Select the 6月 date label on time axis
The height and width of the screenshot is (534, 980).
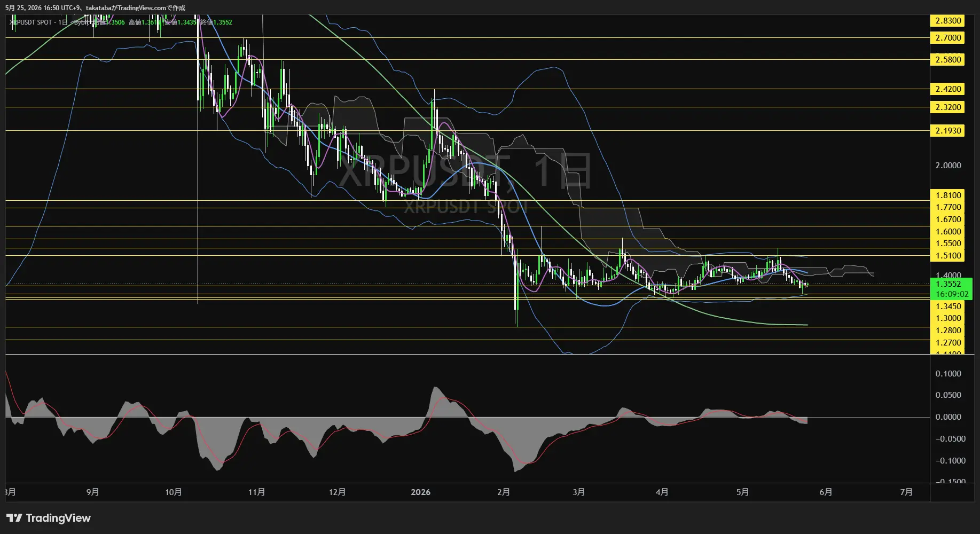tap(826, 492)
